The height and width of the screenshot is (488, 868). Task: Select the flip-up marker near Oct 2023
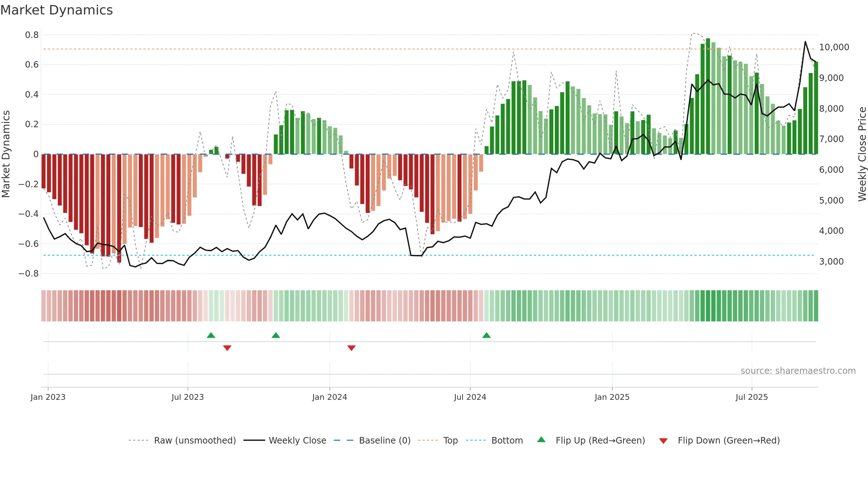[276, 335]
